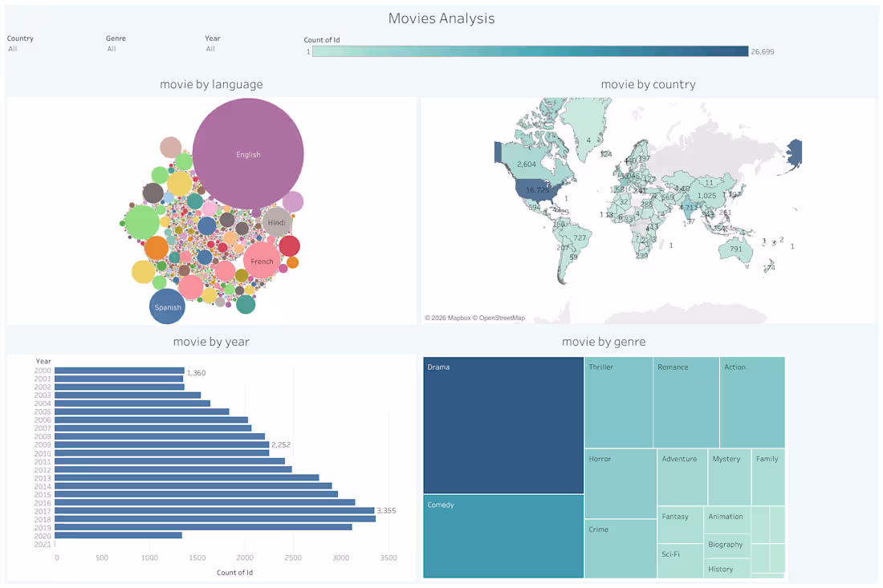
Task: Click Australia on the movie by country map
Action: [735, 249]
